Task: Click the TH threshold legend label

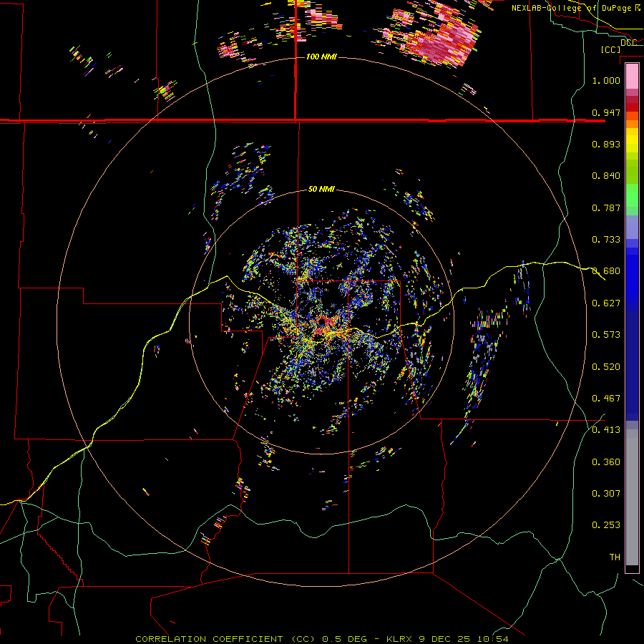Action: point(615,557)
